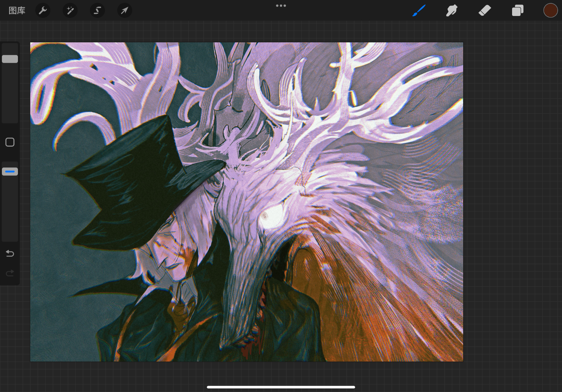Select the Smudge finger tool
This screenshot has height=392, width=562.
[452, 10]
